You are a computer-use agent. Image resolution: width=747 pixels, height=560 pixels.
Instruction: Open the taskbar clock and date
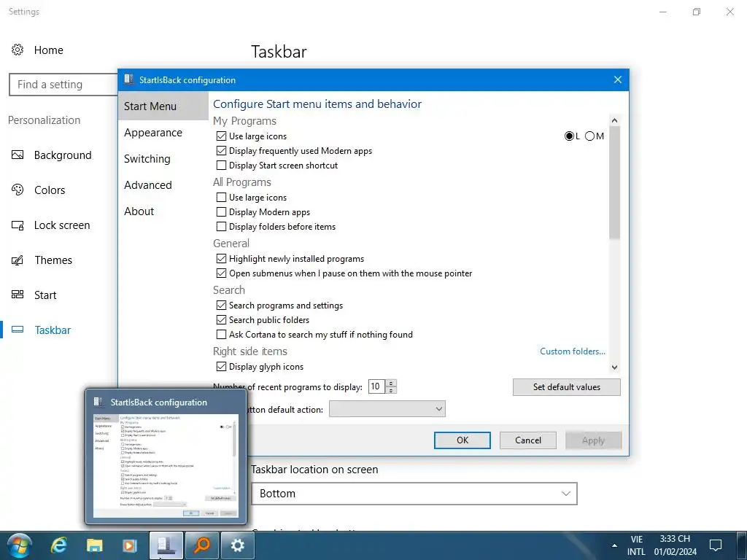(675, 545)
